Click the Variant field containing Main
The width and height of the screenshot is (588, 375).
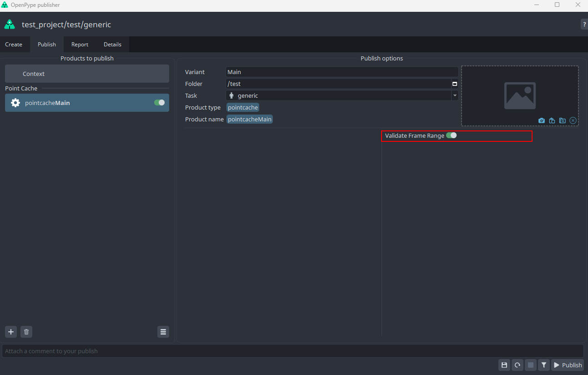tap(342, 72)
